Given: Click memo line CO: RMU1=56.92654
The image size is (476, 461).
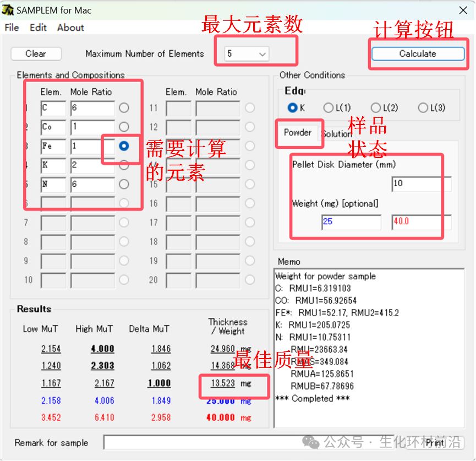Looking at the screenshot, I should coord(316,301).
